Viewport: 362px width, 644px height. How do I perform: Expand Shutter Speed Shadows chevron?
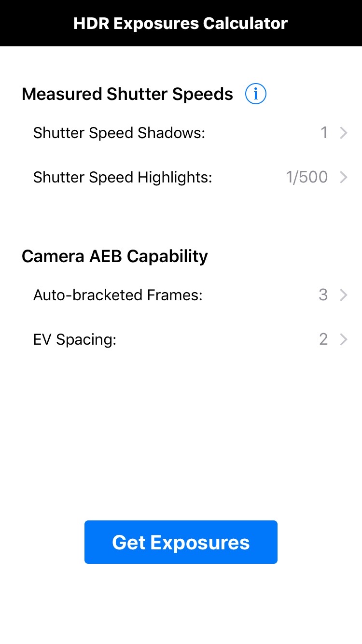point(344,133)
